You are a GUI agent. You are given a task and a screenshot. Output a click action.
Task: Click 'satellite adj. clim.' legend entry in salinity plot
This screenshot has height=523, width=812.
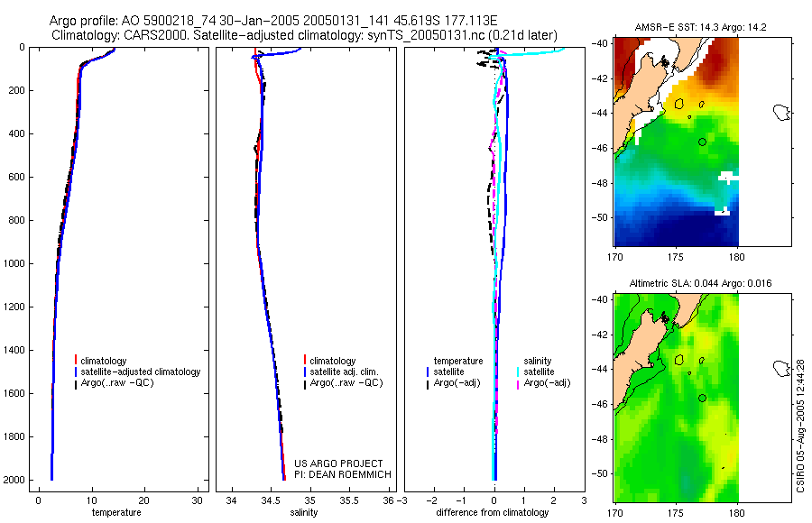click(x=344, y=372)
